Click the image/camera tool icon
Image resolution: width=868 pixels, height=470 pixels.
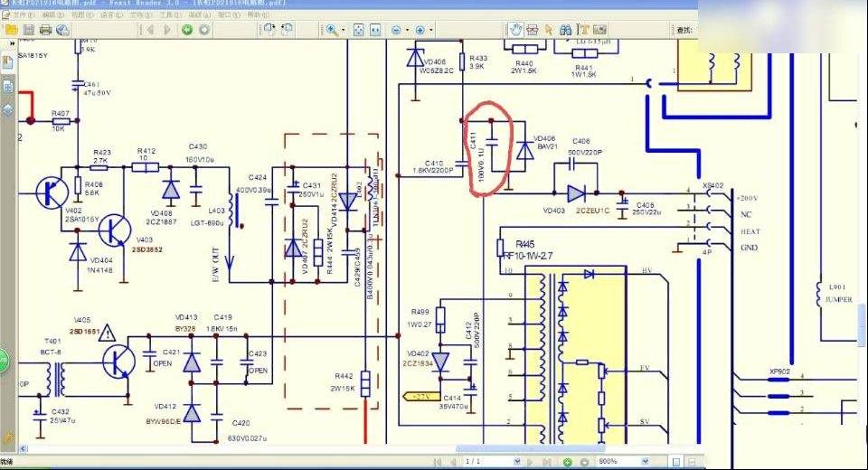click(599, 30)
